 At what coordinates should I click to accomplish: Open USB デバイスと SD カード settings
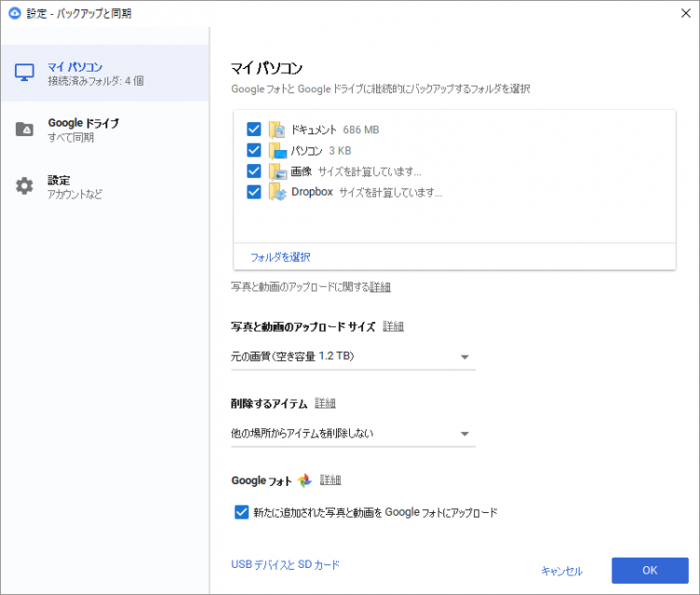(286, 564)
